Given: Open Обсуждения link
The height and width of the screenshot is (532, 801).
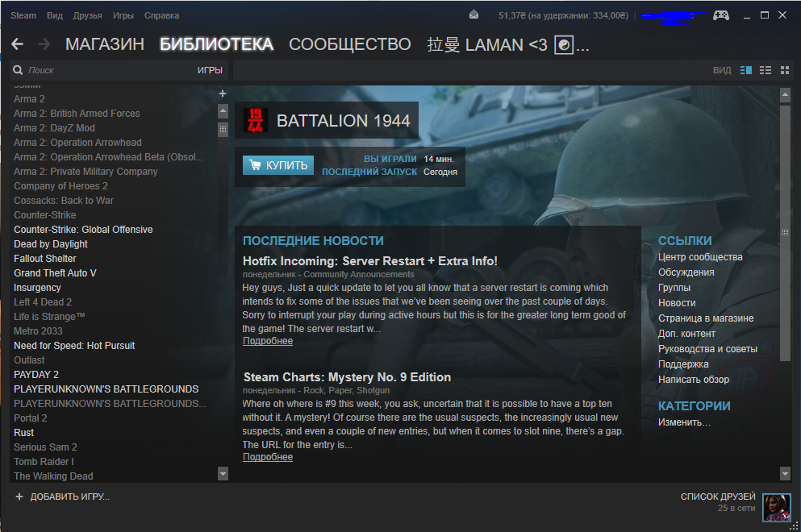Looking at the screenshot, I should coord(686,272).
